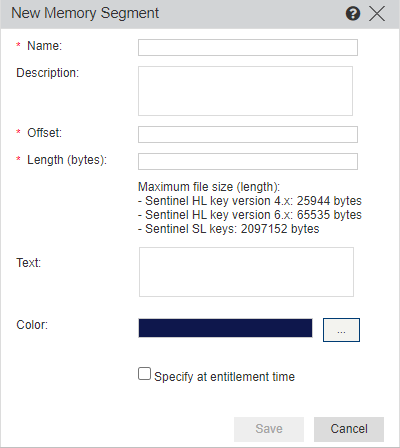The width and height of the screenshot is (400, 448).
Task: Click the Color label text
Action: click(x=32, y=325)
